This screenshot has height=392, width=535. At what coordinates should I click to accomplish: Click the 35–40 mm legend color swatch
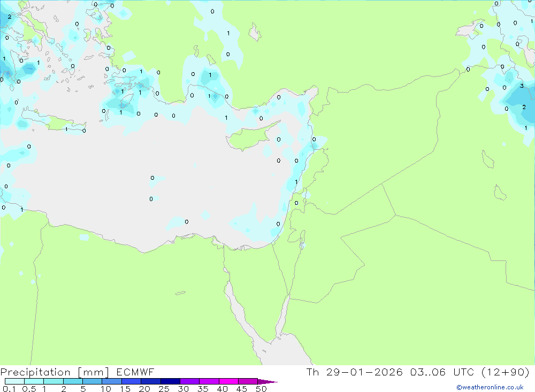209,381
